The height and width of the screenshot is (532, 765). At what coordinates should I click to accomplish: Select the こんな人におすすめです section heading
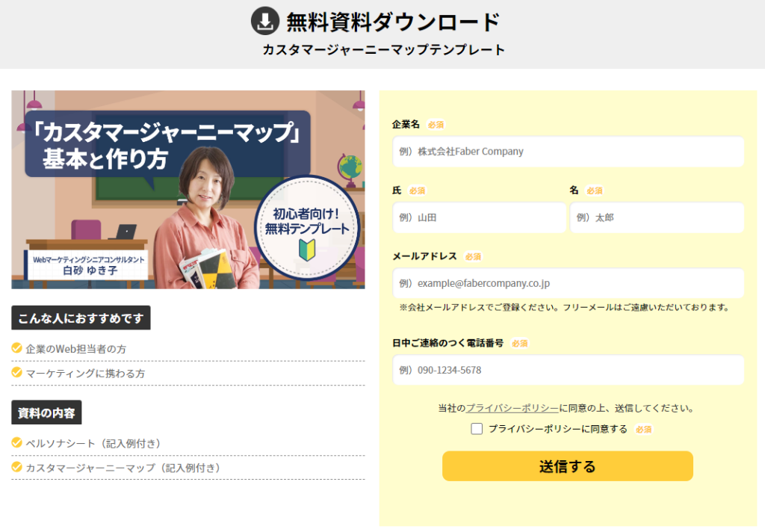coord(81,318)
